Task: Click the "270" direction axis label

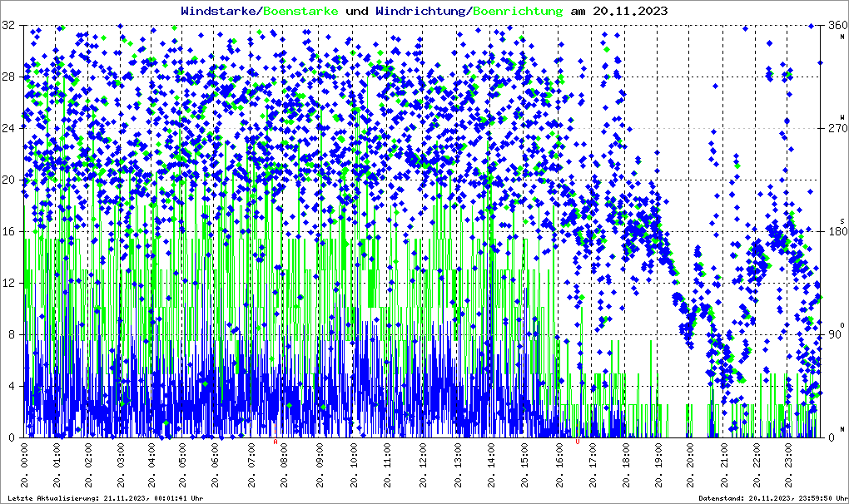Action: click(x=837, y=128)
